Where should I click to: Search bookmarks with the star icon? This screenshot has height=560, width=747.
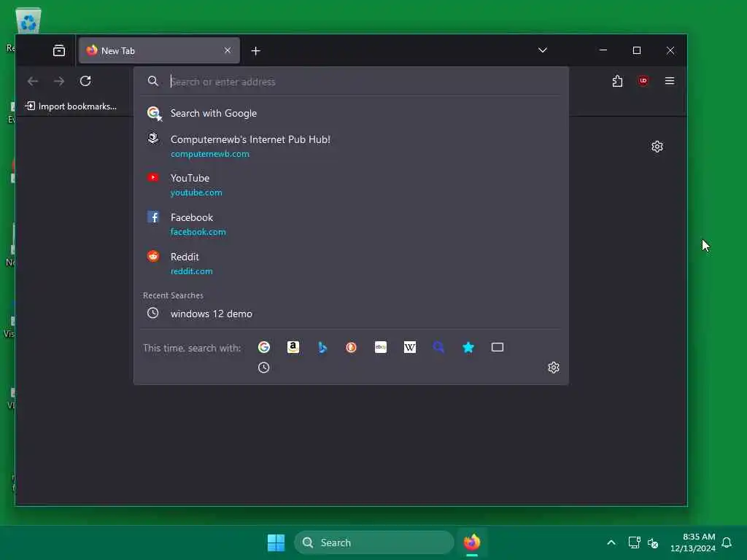point(468,348)
